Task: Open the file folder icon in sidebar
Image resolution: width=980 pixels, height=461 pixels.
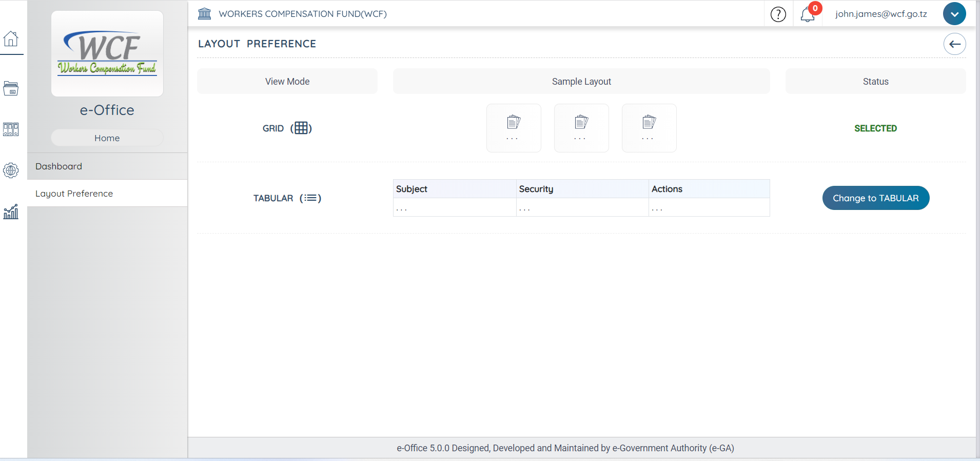Action: pyautogui.click(x=11, y=88)
